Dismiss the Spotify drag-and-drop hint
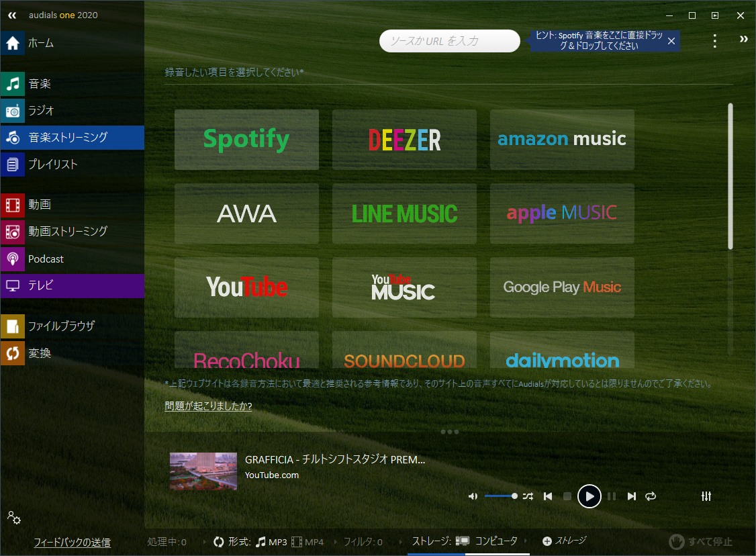Image resolution: width=756 pixels, height=556 pixels. [671, 41]
